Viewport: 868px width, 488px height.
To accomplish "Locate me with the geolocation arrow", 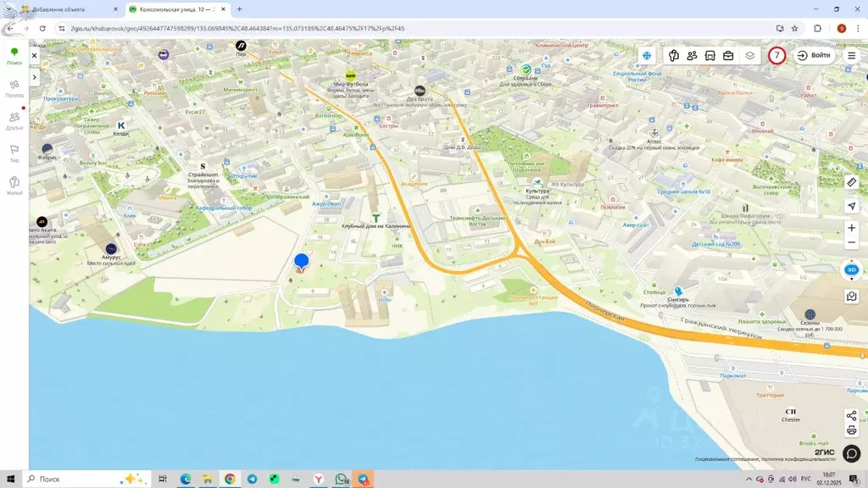I will click(x=852, y=207).
